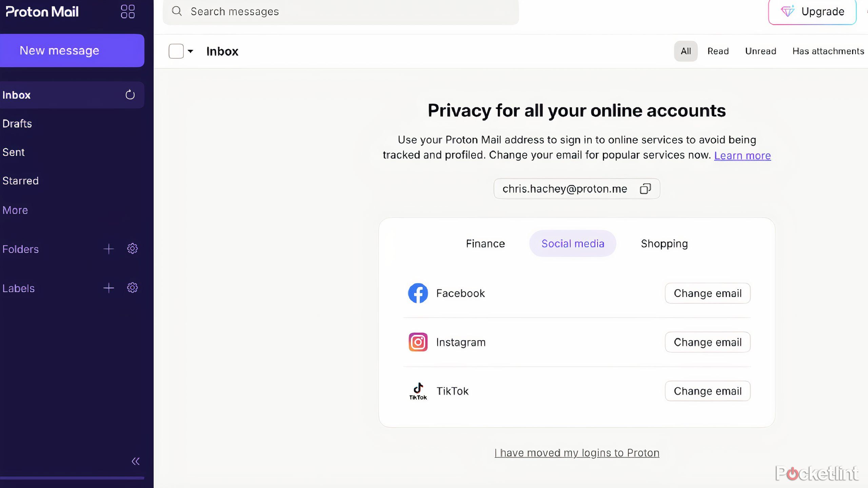
Task: Click I have moved my logins to Proton
Action: [x=576, y=452]
